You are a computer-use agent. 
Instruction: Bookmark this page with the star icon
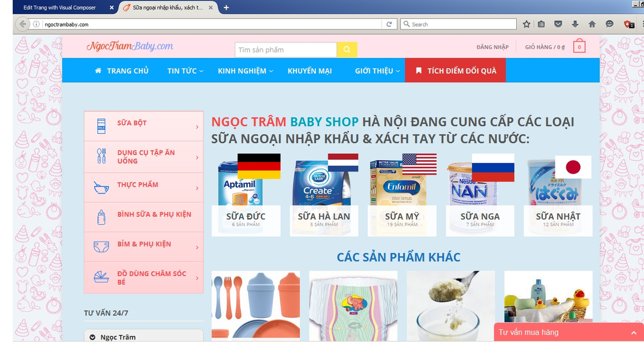526,24
